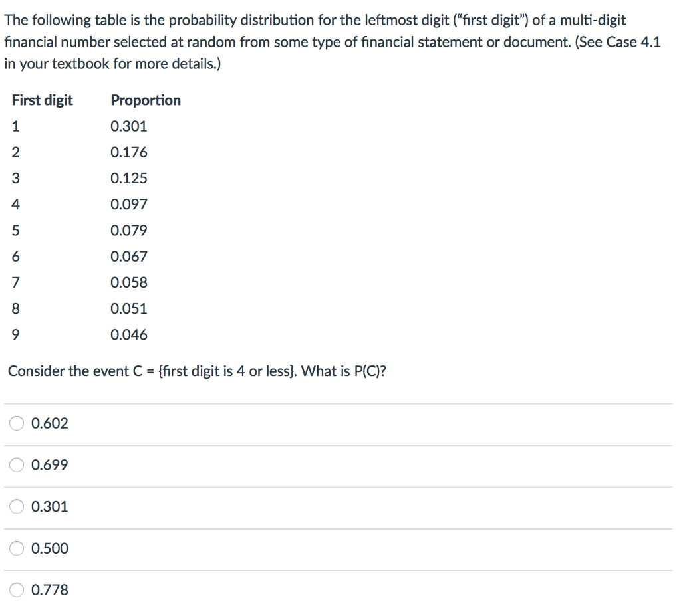681x616 pixels.
Task: Click the First digit column header
Action: (43, 100)
